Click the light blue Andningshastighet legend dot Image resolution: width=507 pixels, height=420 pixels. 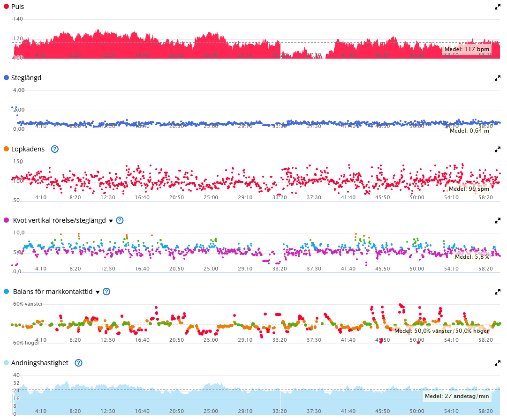click(6, 362)
